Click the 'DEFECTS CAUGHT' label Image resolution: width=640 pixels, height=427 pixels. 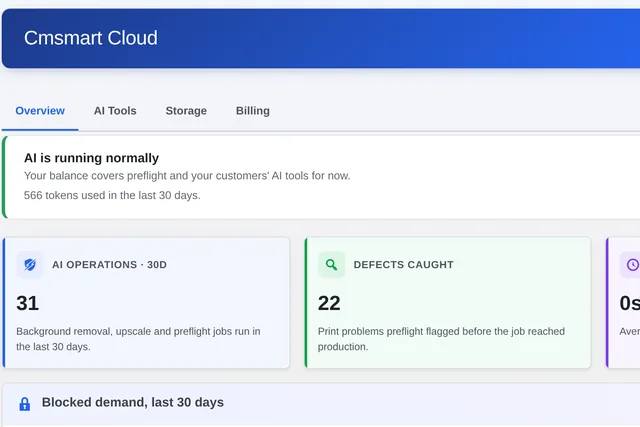404,265
